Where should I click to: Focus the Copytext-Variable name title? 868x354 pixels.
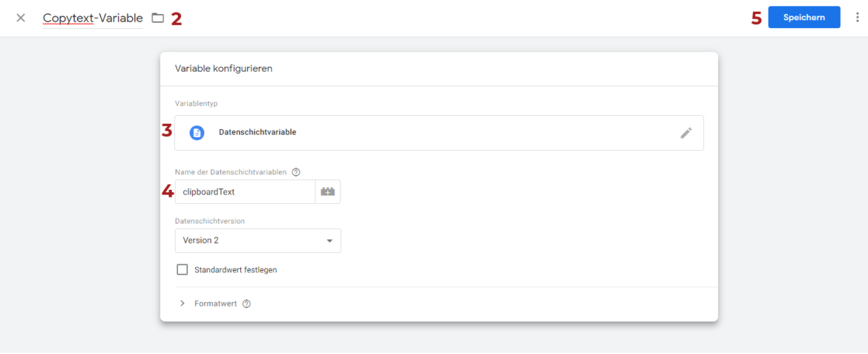(x=93, y=18)
